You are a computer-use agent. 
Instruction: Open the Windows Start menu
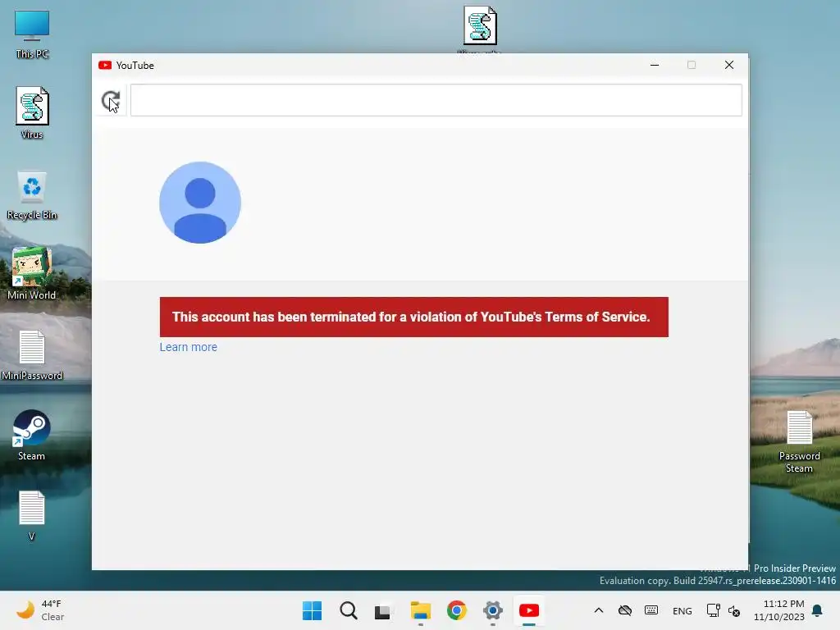[x=313, y=610]
